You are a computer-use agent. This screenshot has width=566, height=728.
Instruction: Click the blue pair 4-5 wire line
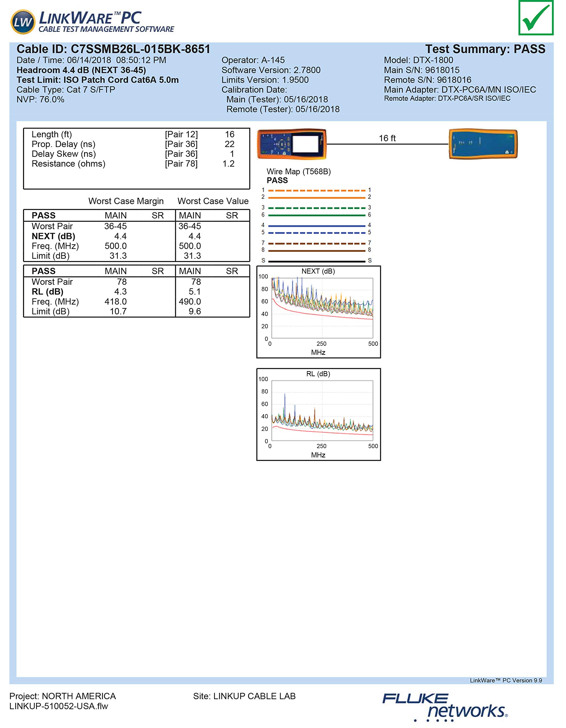316,226
